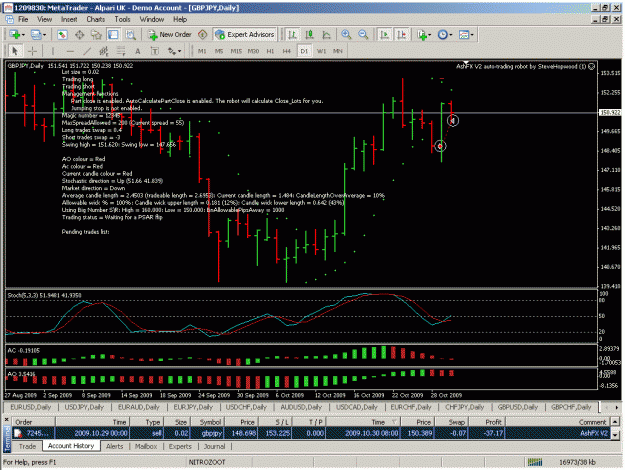Open the Trade tab in Terminal
This screenshot has width=625, height=470.
[x=28, y=446]
